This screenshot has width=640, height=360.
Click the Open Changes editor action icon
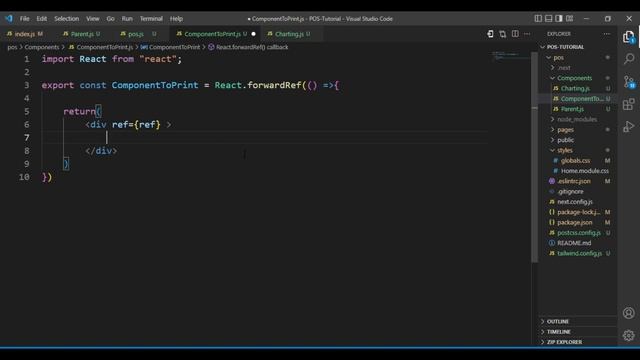point(490,34)
